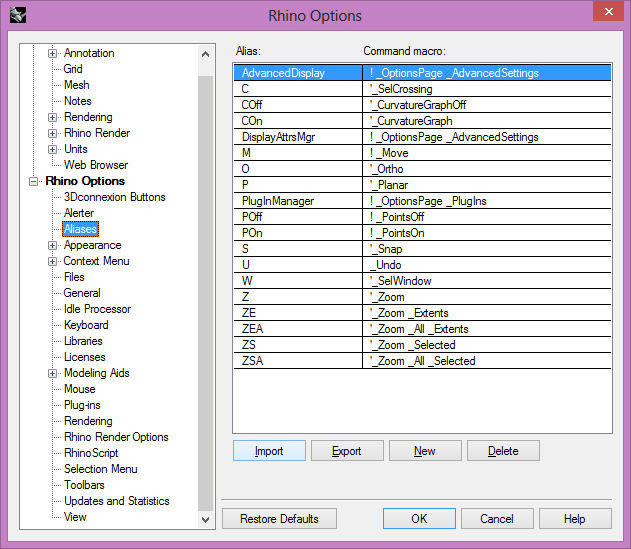The height and width of the screenshot is (549, 631).
Task: Open the Mouse settings page
Action: (80, 389)
